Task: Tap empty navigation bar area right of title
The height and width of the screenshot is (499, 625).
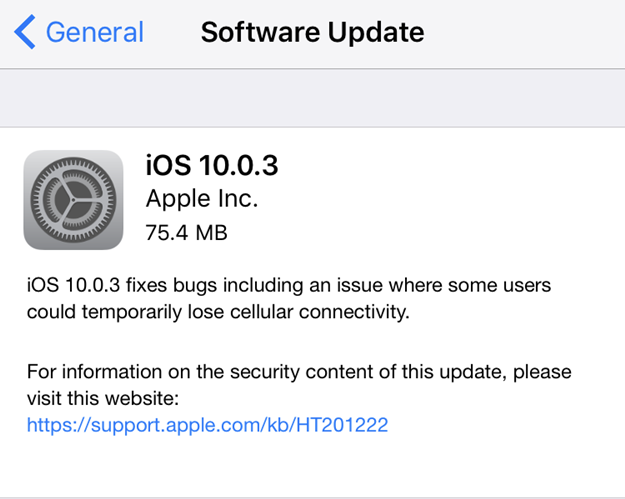Action: pos(530,32)
